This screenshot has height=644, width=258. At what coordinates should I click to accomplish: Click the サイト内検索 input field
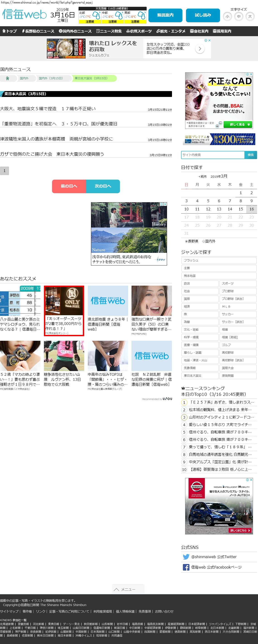click(213, 155)
